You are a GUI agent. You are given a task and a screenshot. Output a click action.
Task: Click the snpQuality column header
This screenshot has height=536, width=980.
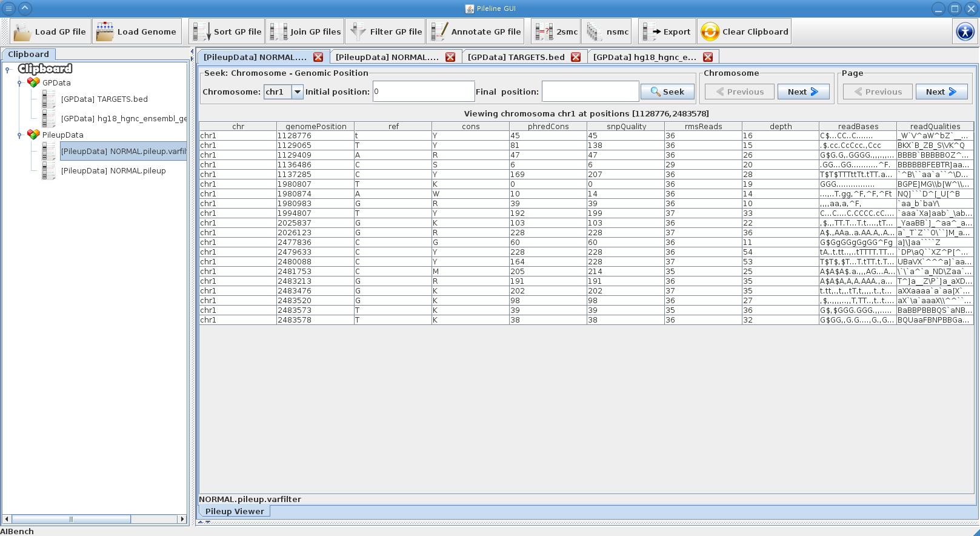626,126
